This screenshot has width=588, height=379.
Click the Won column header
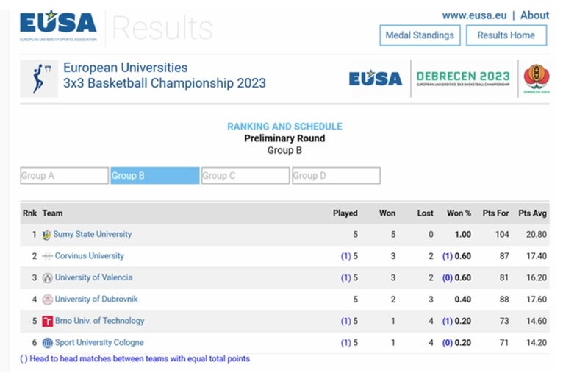(387, 213)
